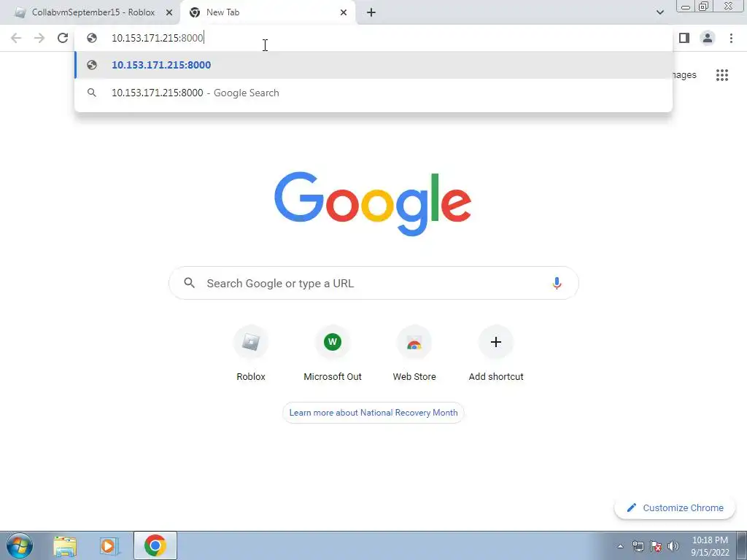The image size is (747, 560).
Task: Choose the 10.153.171.215:8000 URL suggestion
Action: 373,65
